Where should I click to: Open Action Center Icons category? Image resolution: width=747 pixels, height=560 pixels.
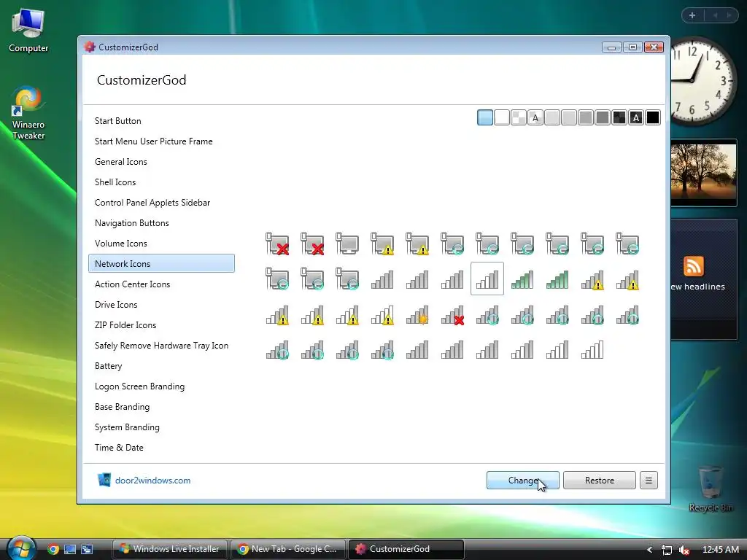tap(161, 284)
